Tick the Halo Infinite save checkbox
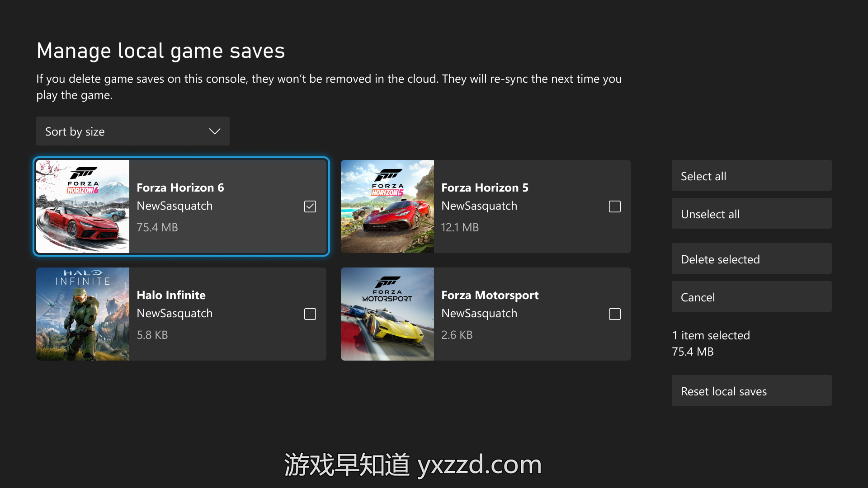868x488 pixels. click(310, 314)
